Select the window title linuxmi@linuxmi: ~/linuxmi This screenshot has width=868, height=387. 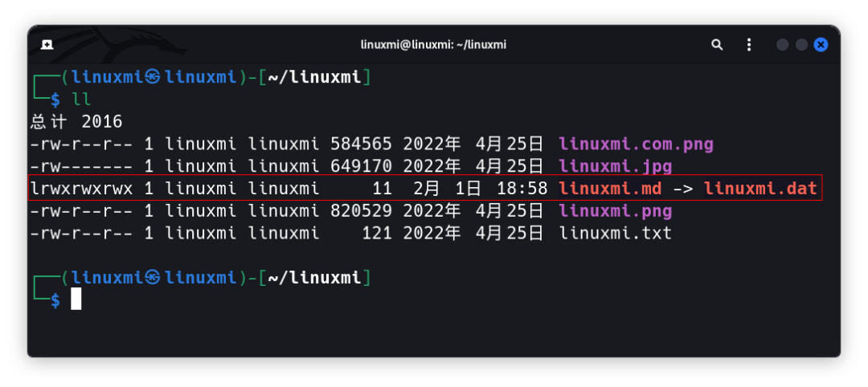coord(433,45)
